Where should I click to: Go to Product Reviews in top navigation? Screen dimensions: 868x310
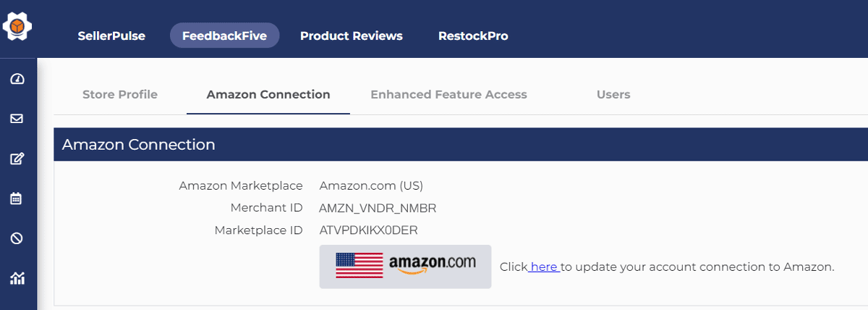coord(352,35)
